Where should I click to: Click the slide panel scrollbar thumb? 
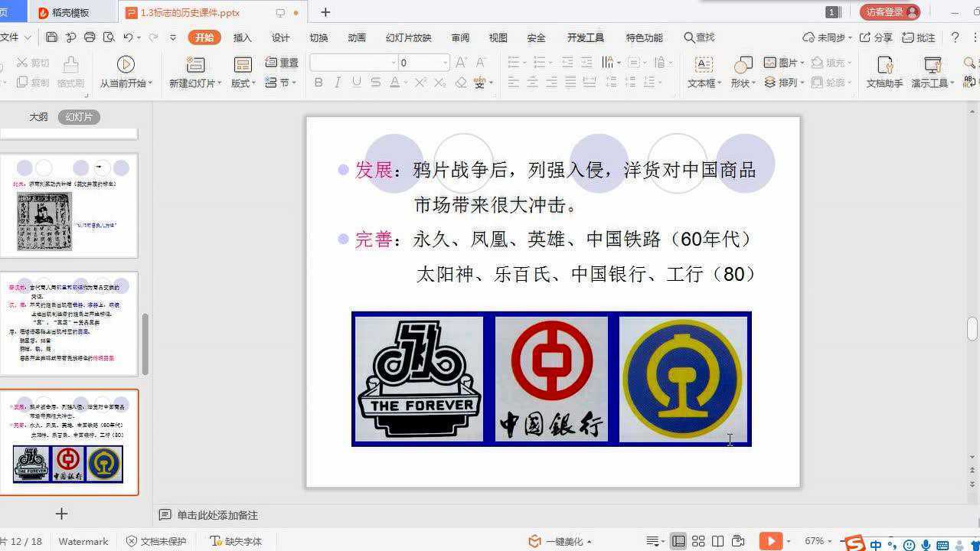tap(145, 344)
